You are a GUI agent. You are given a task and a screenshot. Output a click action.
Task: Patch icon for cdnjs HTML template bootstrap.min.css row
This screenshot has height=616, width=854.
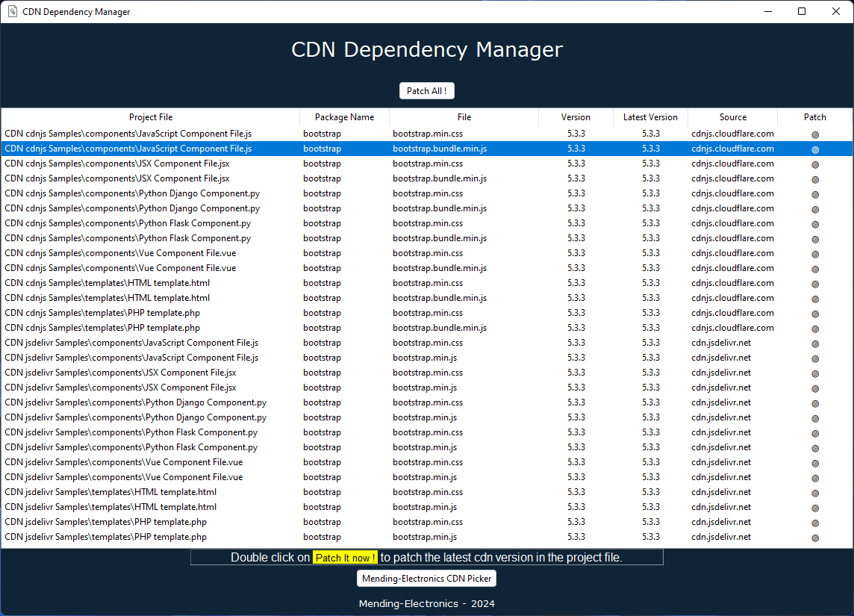pyautogui.click(x=814, y=284)
